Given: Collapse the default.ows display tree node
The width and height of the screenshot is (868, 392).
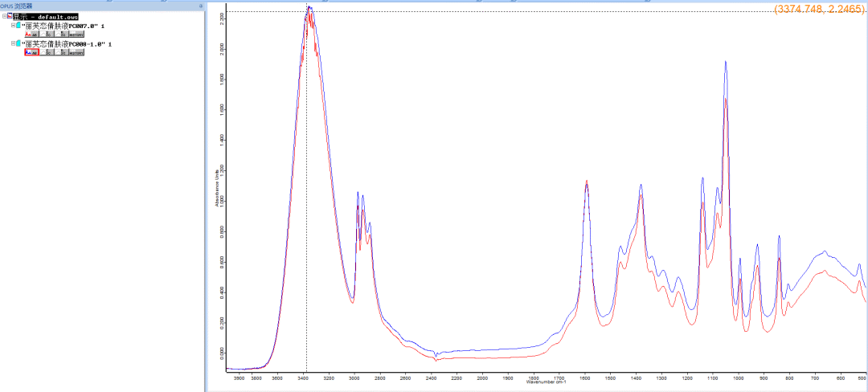Looking at the screenshot, I should [5, 16].
